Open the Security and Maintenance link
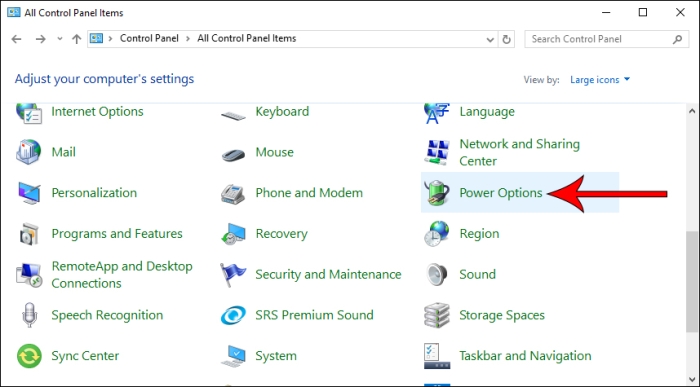 pos(328,275)
